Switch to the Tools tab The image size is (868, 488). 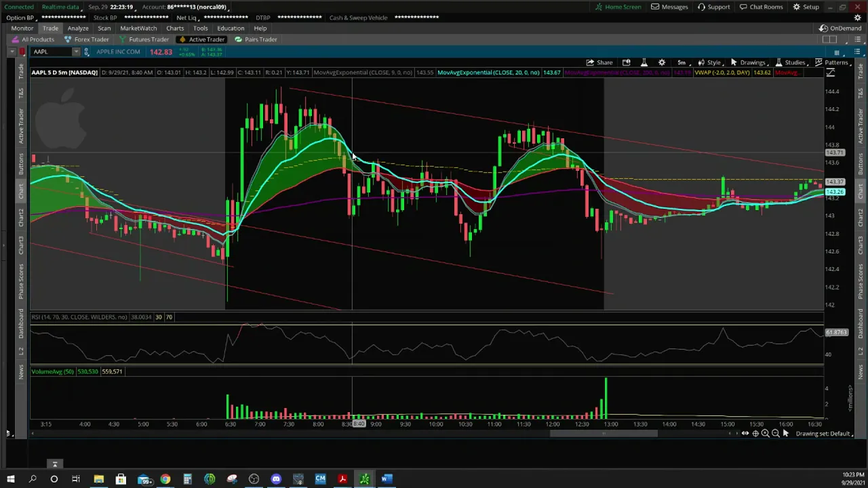coord(200,28)
